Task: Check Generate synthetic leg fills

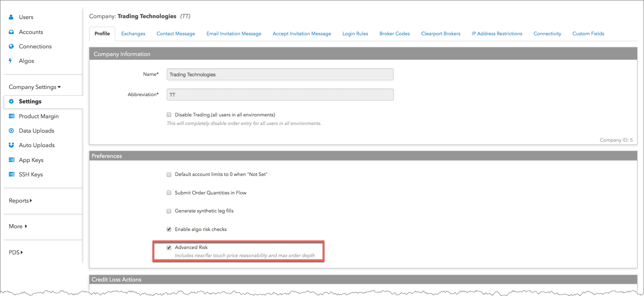Action: point(169,211)
